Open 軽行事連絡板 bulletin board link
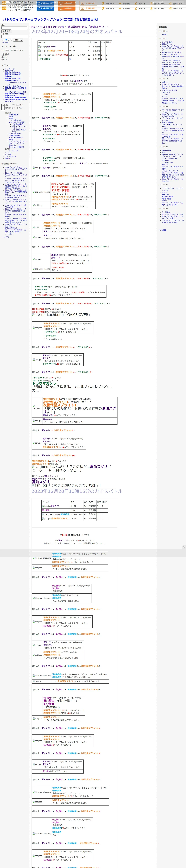Image resolution: width=186 pixels, height=868 pixels. [x=13, y=115]
